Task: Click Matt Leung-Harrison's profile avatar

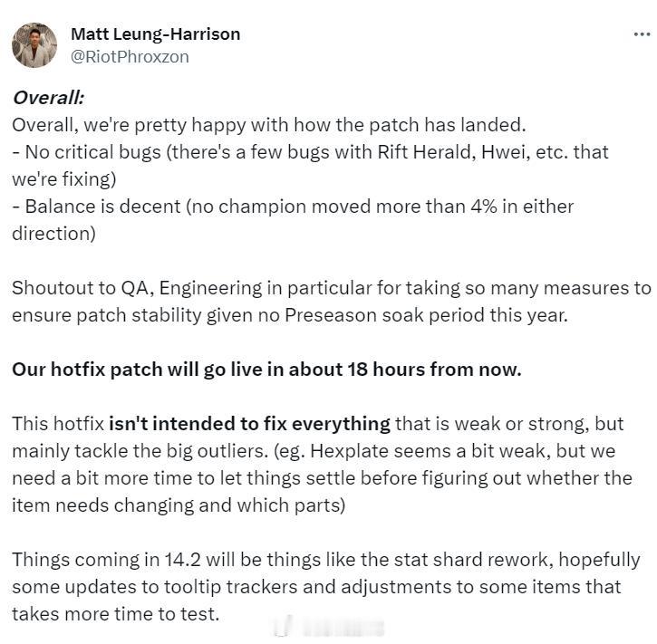Action: [34, 45]
